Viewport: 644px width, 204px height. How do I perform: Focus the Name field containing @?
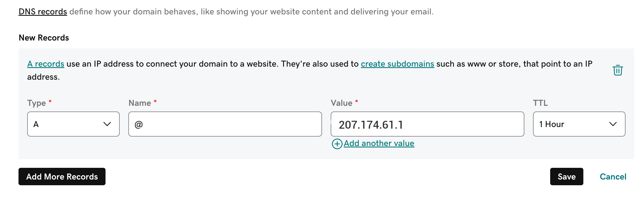point(225,124)
